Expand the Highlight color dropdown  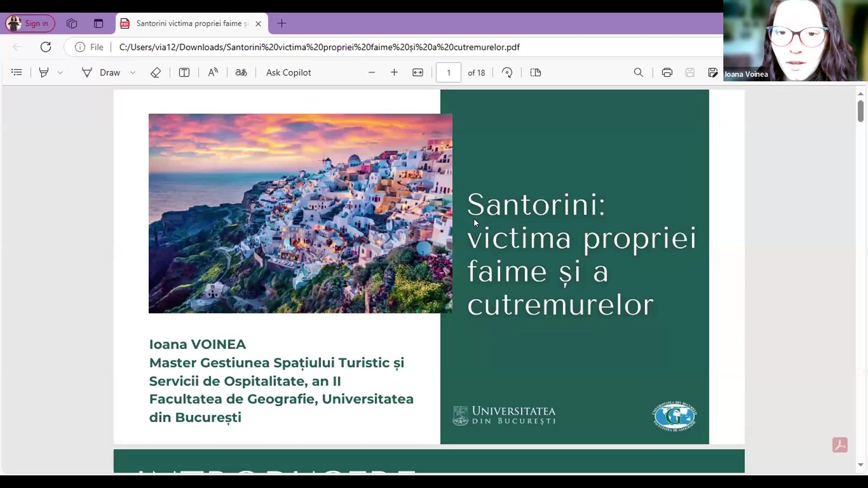60,72
